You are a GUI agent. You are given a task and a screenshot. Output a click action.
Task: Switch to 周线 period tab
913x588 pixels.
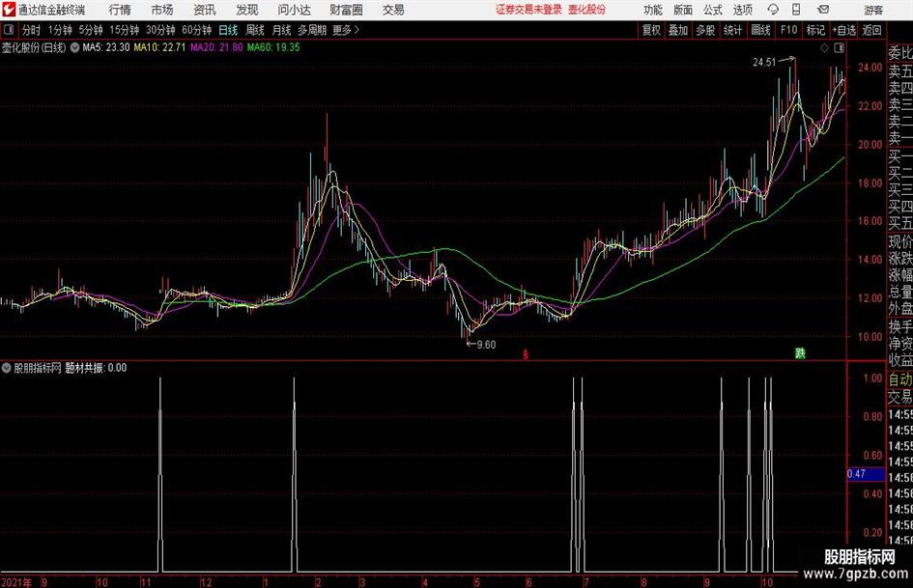point(255,30)
